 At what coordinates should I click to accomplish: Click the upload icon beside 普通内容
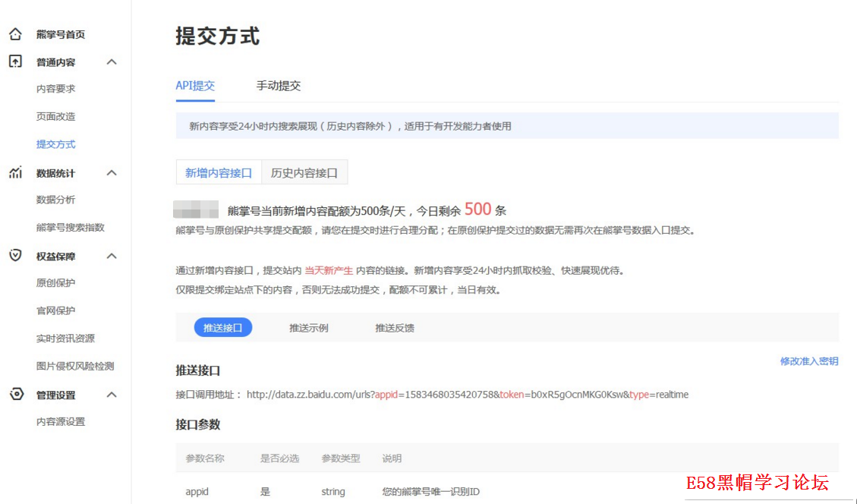[15, 61]
